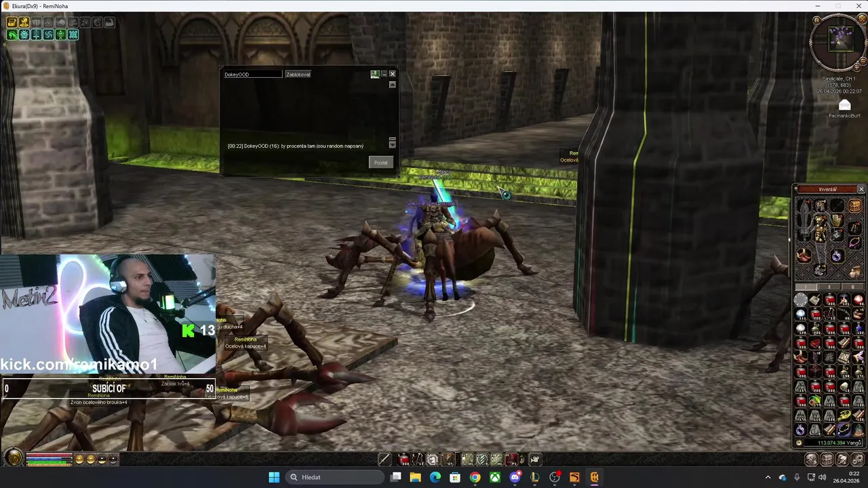Open Google Chrome from the taskbar
This screenshot has height=488, width=868.
coord(475,477)
